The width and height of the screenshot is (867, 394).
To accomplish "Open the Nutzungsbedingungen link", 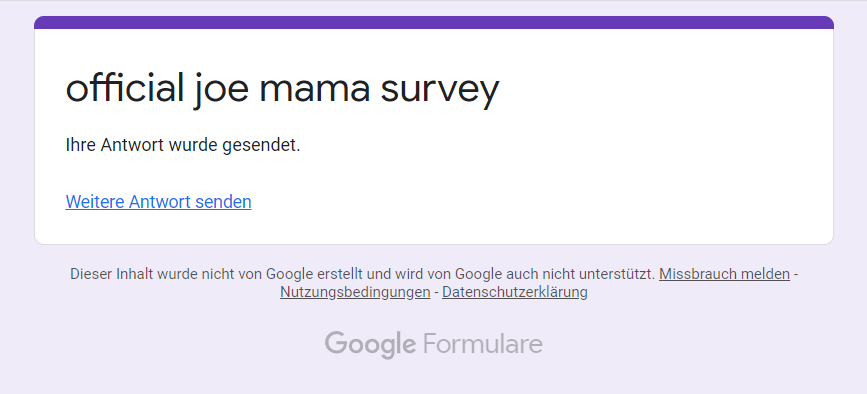I will tap(355, 292).
